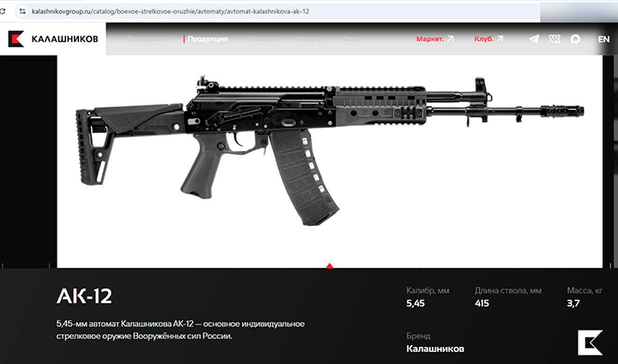Click the AK-12 product title
Image resolution: width=618 pixels, height=364 pixels.
click(84, 296)
